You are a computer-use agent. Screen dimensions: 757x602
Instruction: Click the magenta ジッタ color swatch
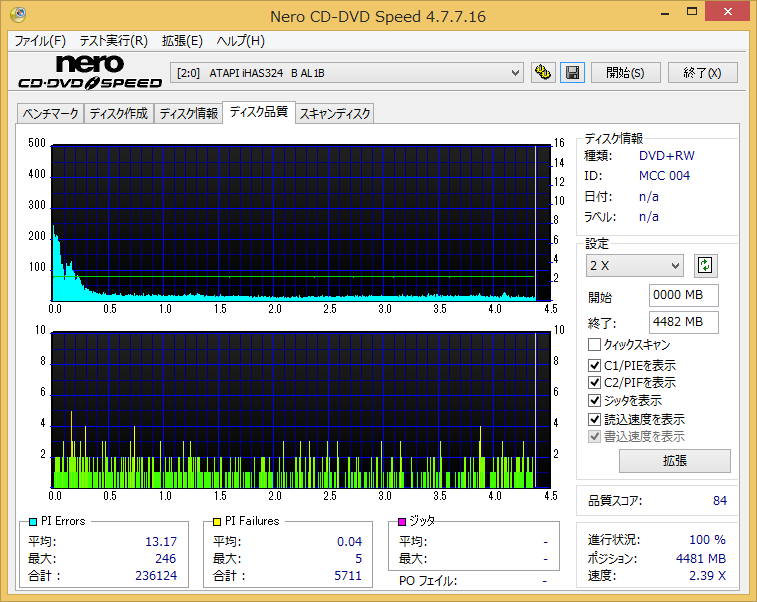[402, 521]
